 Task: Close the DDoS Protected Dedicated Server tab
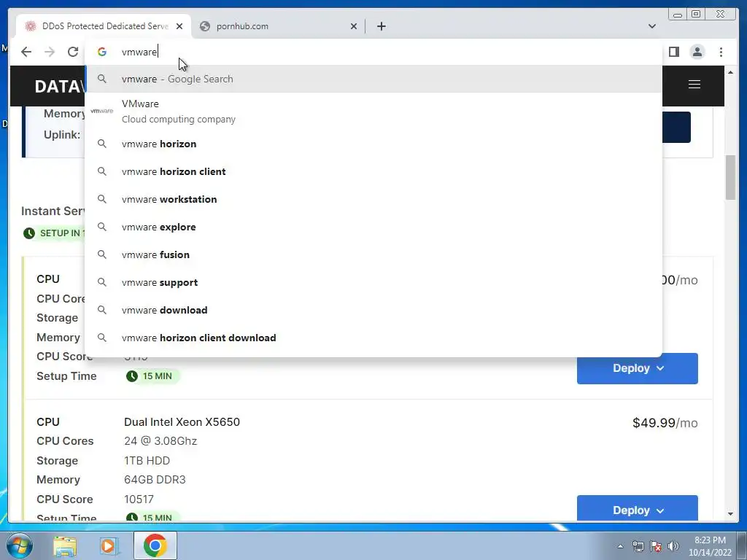pos(179,26)
